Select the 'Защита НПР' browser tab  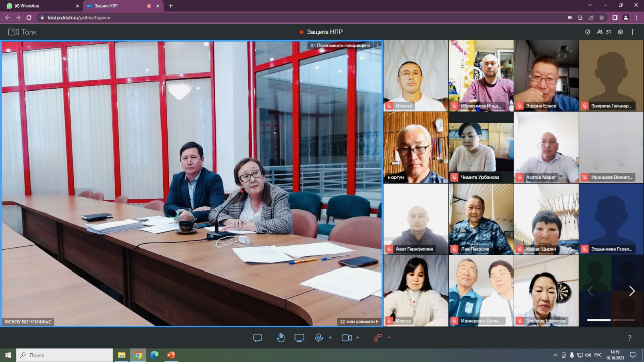(x=116, y=6)
